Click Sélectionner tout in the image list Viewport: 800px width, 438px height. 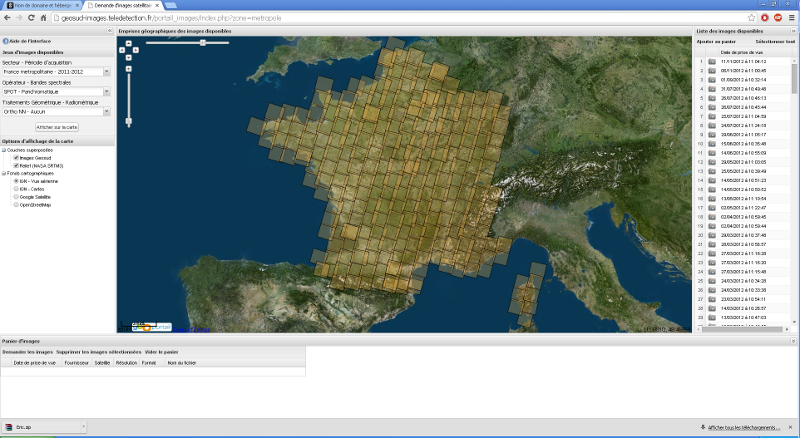click(x=774, y=42)
